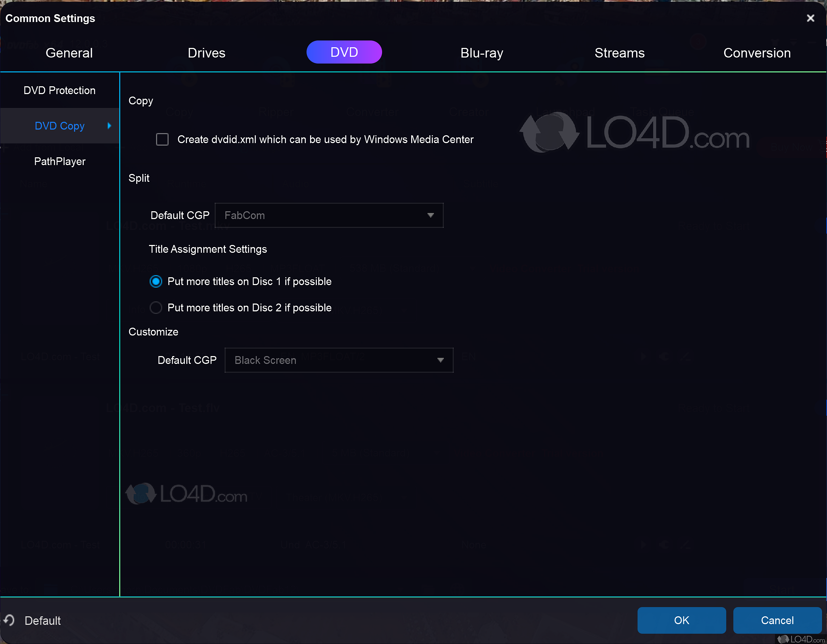
Task: Select PathPlayer in the sidebar
Action: (x=60, y=161)
